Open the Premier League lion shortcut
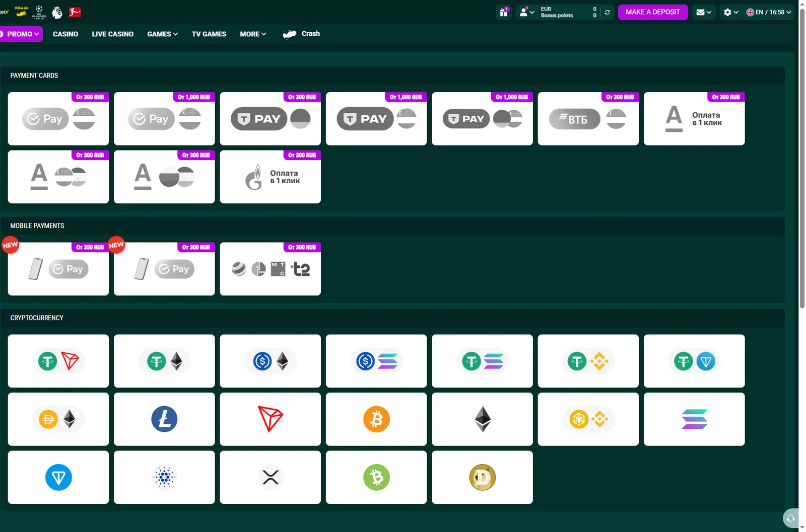This screenshot has height=532, width=806. coord(57,12)
